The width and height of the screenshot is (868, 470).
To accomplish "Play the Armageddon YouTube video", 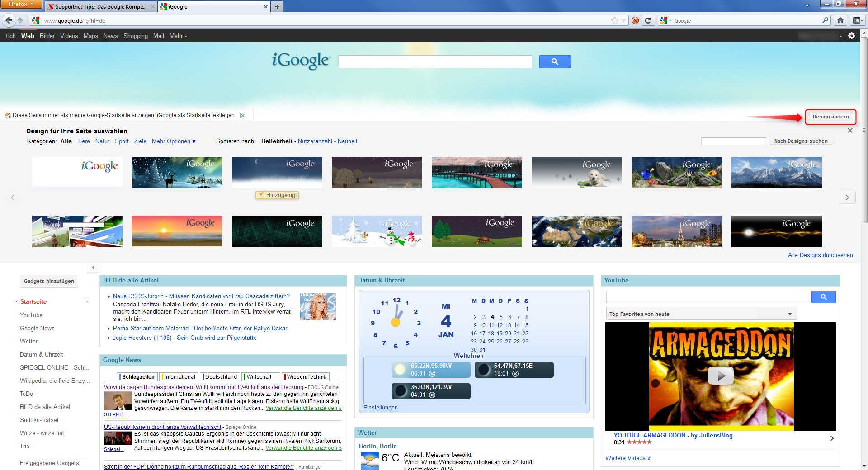I will (721, 376).
